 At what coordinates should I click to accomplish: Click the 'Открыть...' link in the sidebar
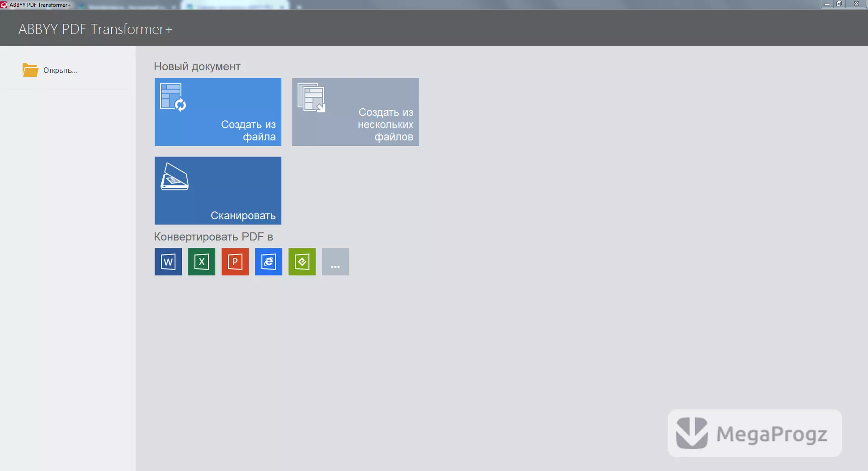tap(60, 71)
